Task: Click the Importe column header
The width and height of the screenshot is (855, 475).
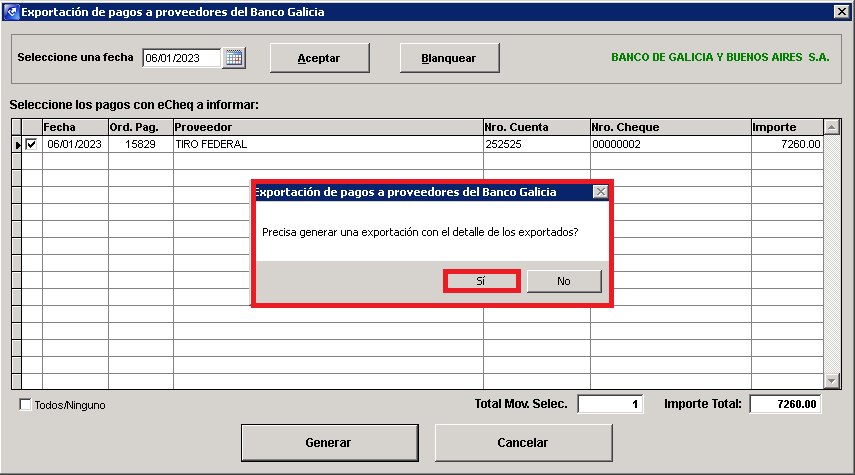Action: 787,127
